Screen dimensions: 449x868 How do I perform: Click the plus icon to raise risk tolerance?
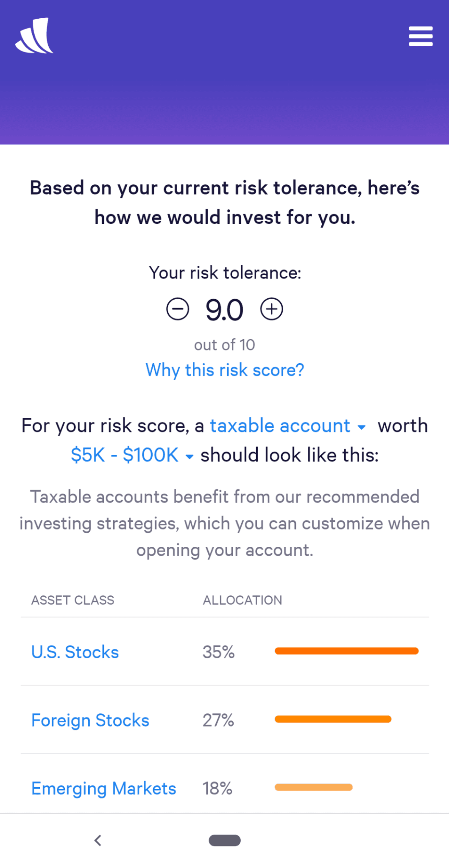point(272,309)
